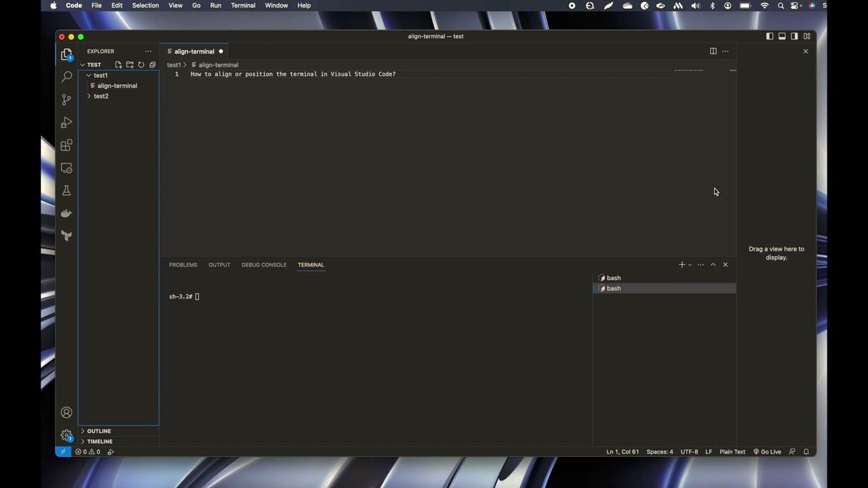Open the Source Control view
The width and height of the screenshot is (868, 488).
point(66,100)
